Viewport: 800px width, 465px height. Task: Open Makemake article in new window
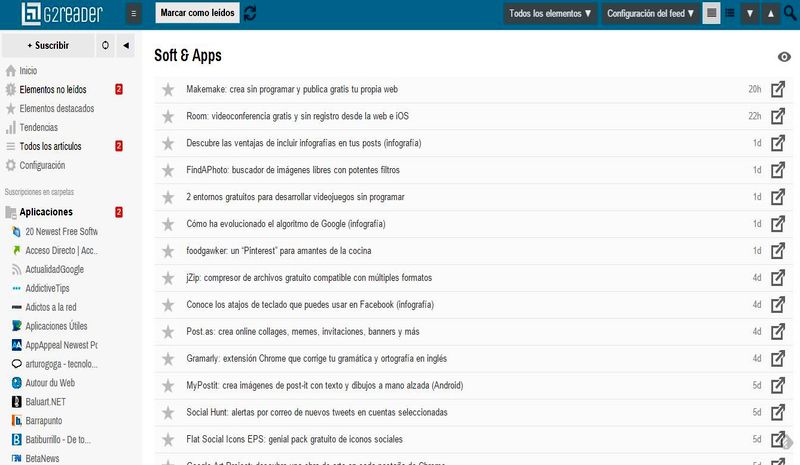tap(778, 89)
